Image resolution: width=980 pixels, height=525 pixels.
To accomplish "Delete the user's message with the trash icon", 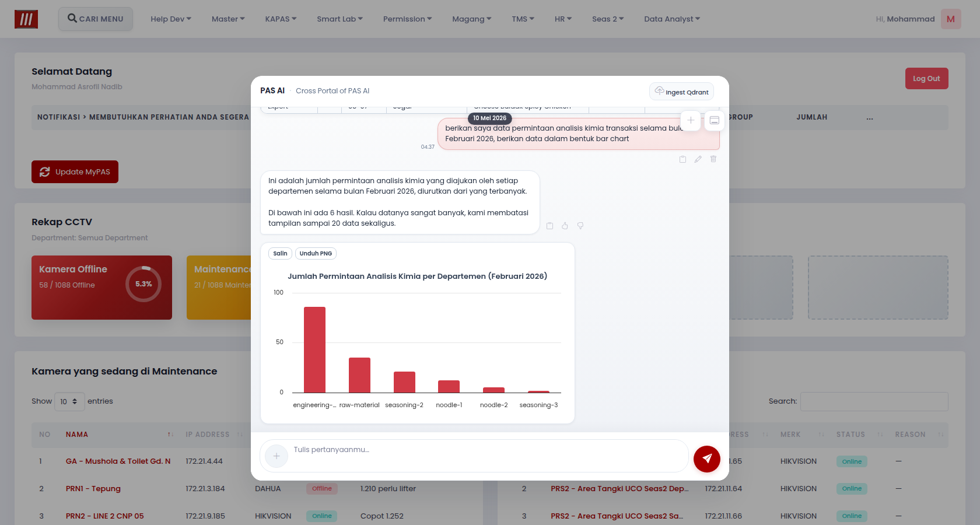I will (x=713, y=159).
